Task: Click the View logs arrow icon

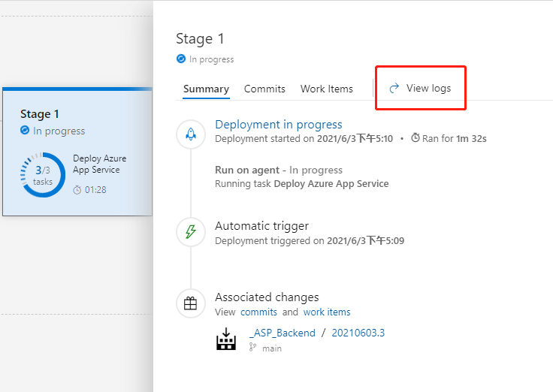Action: pos(394,89)
